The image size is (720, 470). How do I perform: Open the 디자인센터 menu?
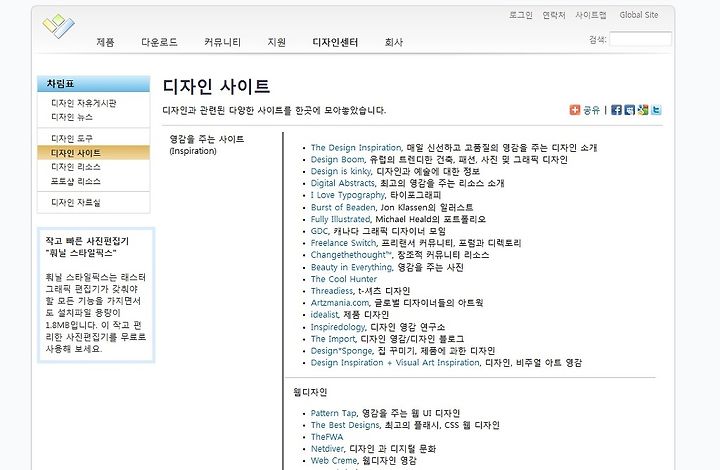click(335, 42)
